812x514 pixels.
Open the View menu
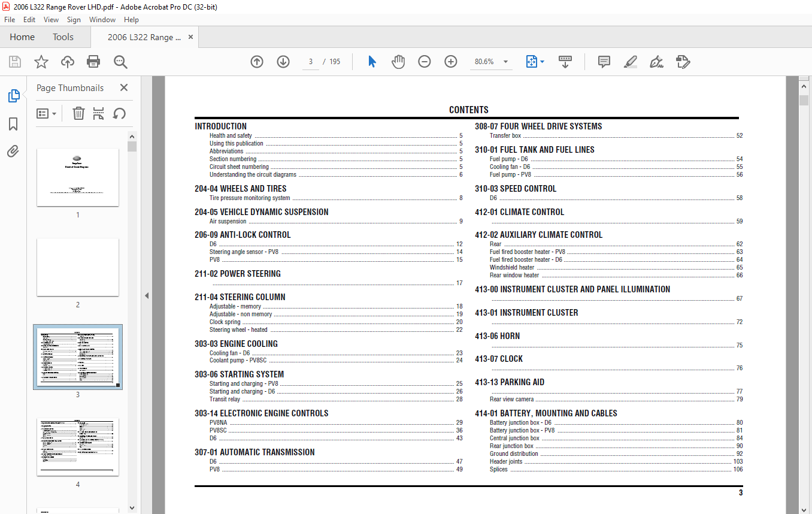click(x=51, y=20)
